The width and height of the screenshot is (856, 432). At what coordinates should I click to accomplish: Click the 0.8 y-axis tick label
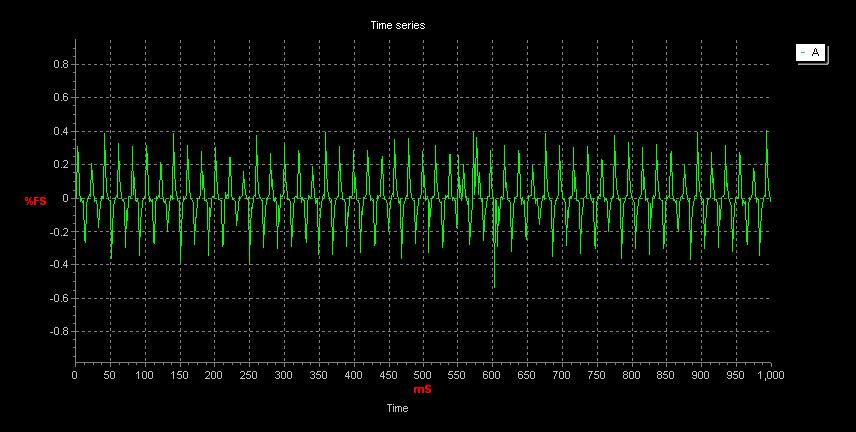[x=61, y=64]
